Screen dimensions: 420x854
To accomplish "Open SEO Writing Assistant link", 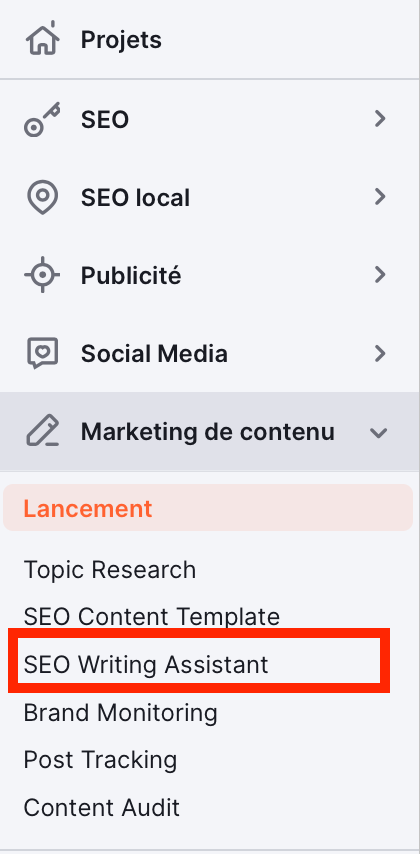I will coord(146,664).
